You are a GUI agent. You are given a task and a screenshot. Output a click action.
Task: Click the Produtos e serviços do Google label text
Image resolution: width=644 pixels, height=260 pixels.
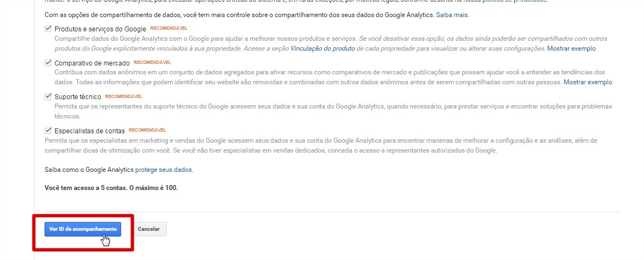100,29
